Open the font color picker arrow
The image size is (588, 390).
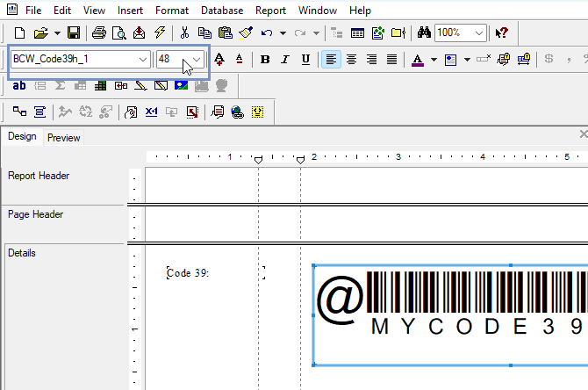tap(434, 60)
